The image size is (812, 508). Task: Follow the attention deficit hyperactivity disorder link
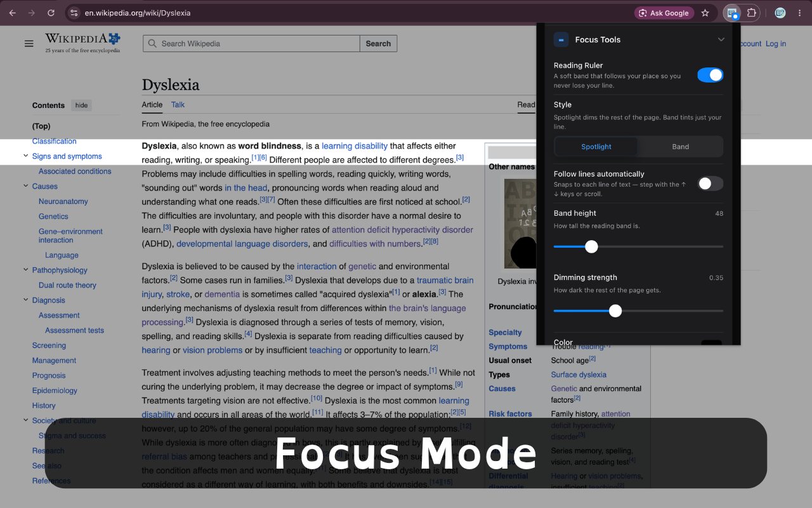click(x=402, y=230)
